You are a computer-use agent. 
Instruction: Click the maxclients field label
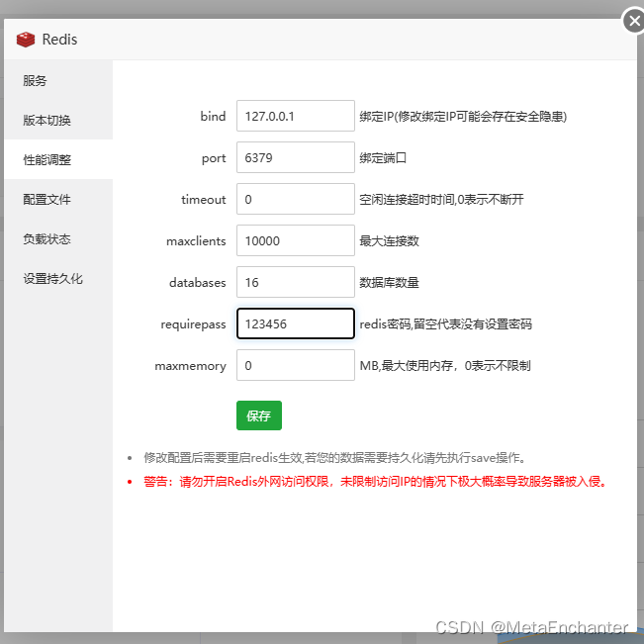point(196,240)
